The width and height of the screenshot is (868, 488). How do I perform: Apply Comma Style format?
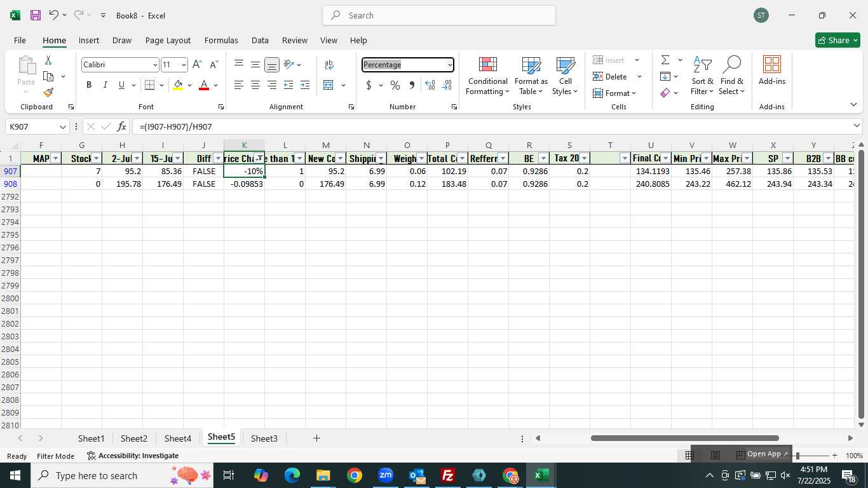[x=412, y=85]
